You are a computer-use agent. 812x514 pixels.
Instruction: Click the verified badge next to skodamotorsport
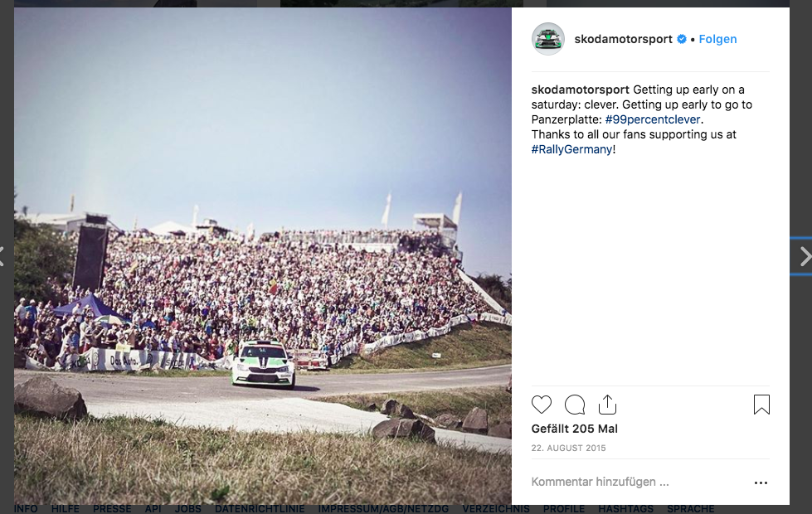coord(682,39)
